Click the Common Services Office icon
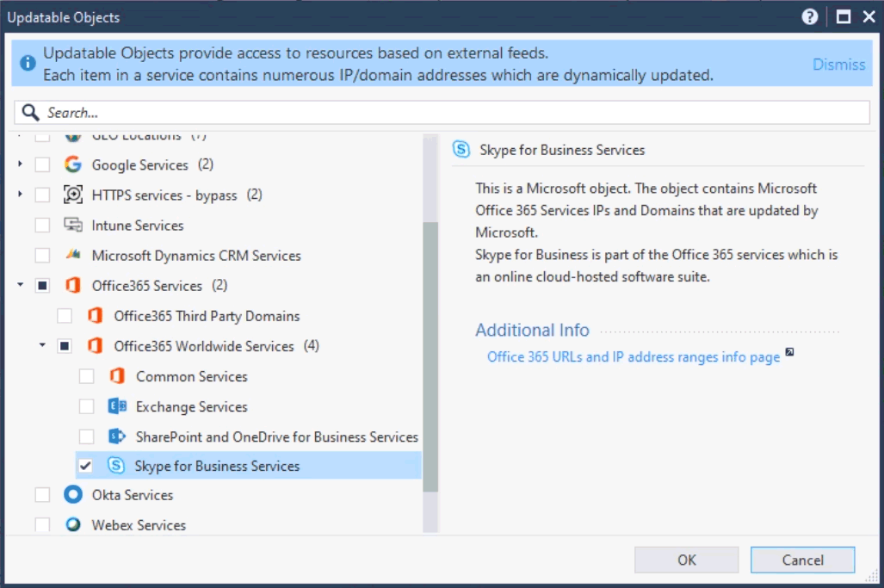 click(117, 376)
